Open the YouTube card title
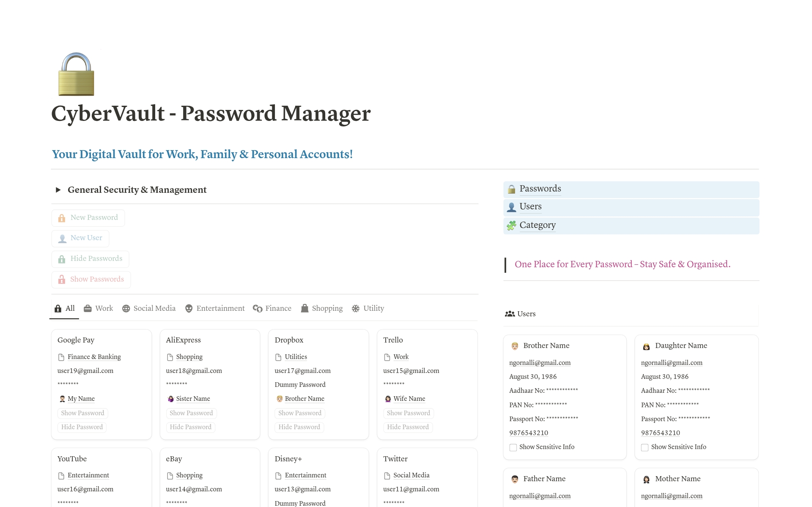Viewport: 812px width, 507px height. click(x=72, y=459)
